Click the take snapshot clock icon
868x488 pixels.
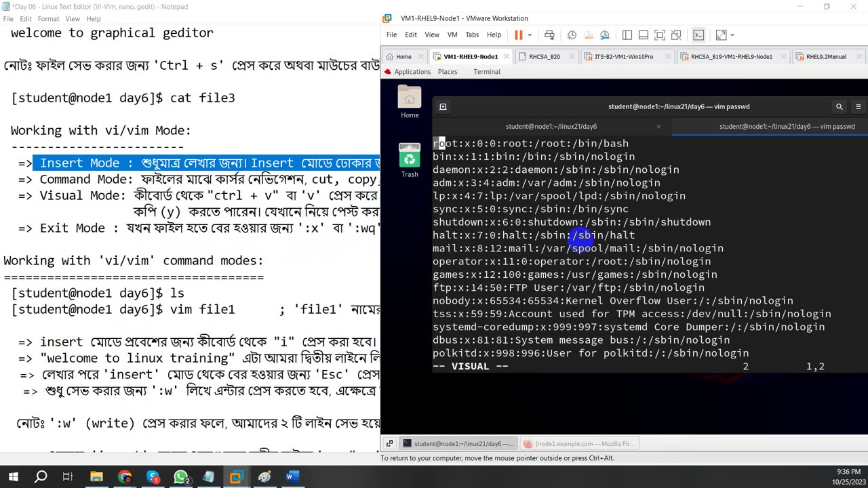tap(572, 35)
